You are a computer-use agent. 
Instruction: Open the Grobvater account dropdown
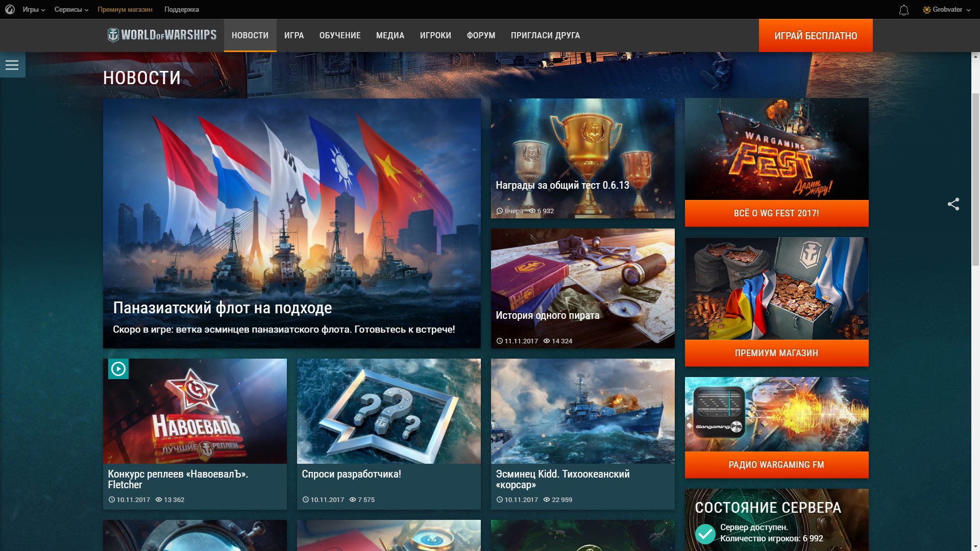click(x=947, y=9)
